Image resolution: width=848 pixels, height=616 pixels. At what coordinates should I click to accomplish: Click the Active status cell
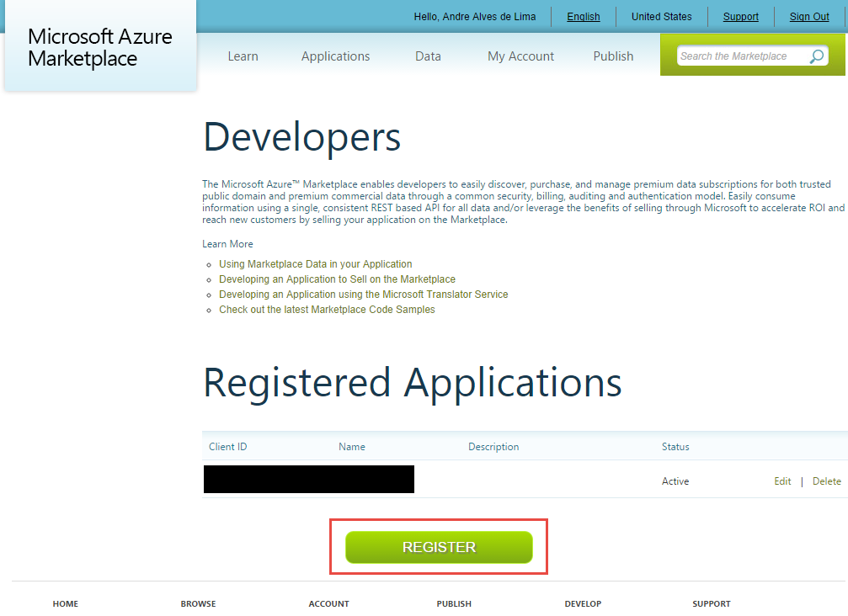coord(675,481)
